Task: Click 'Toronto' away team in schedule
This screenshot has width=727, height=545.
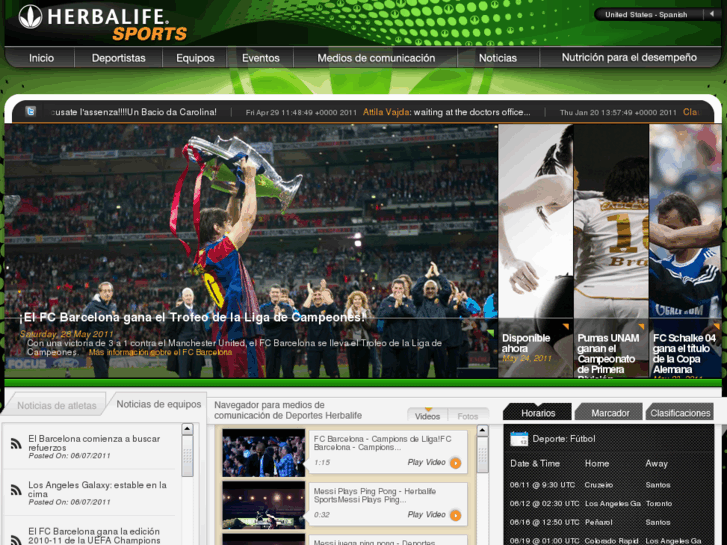Action: pos(659,503)
